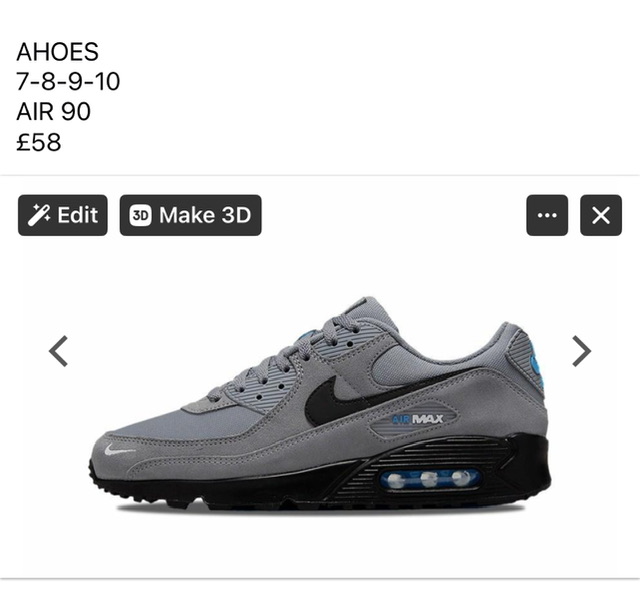The height and width of the screenshot is (600, 640).
Task: Click the 3D badge icon
Action: [x=140, y=215]
